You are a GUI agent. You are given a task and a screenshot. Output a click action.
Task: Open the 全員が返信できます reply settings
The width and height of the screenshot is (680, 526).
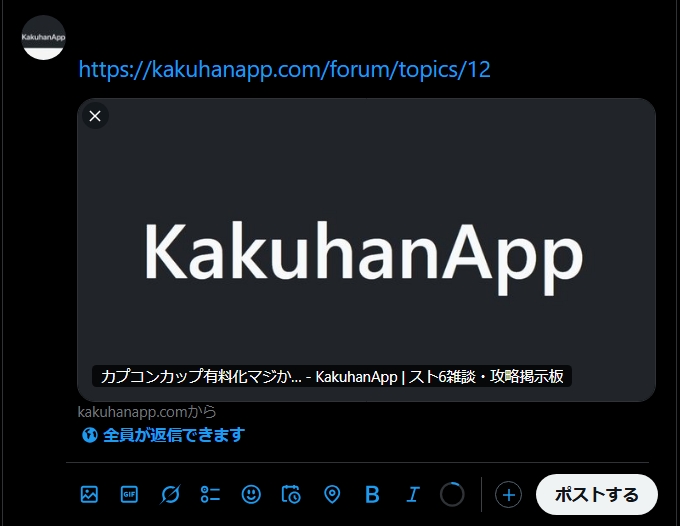[x=163, y=435]
